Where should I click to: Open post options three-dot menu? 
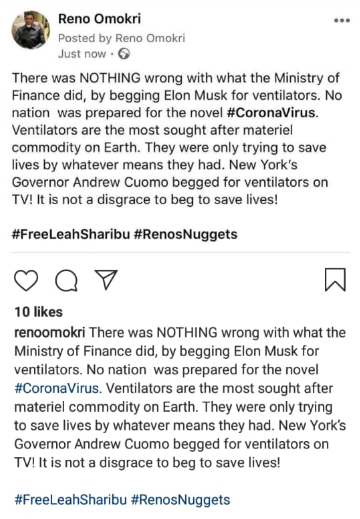click(x=342, y=21)
